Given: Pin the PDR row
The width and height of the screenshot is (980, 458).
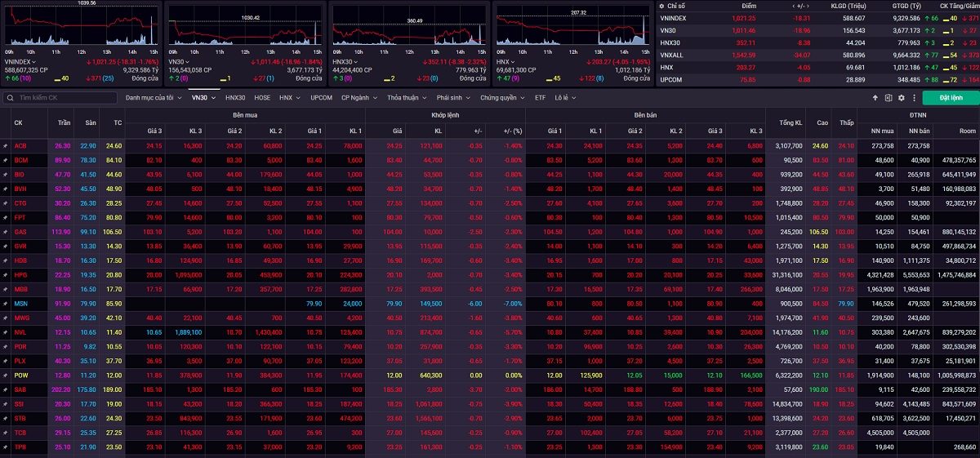Looking at the screenshot, I should pyautogui.click(x=5, y=346).
